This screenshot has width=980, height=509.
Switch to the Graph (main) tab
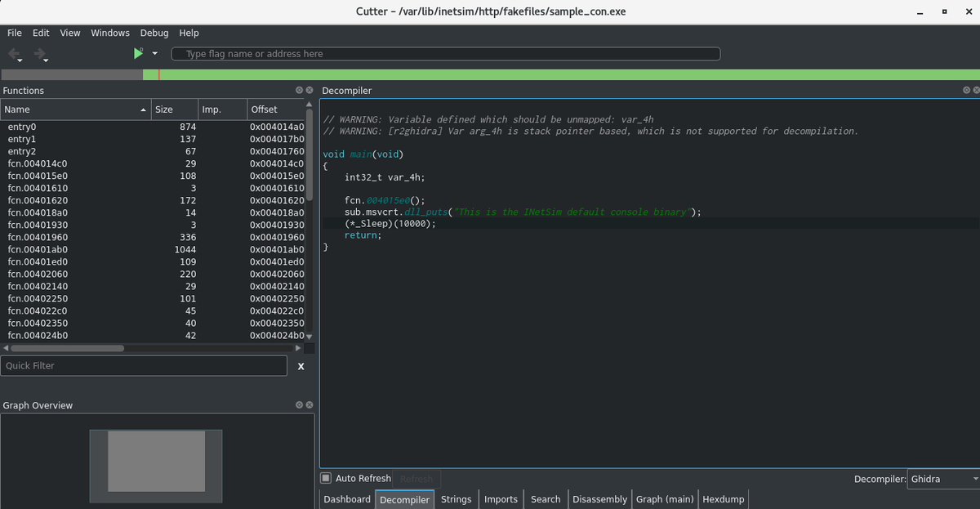click(x=665, y=499)
